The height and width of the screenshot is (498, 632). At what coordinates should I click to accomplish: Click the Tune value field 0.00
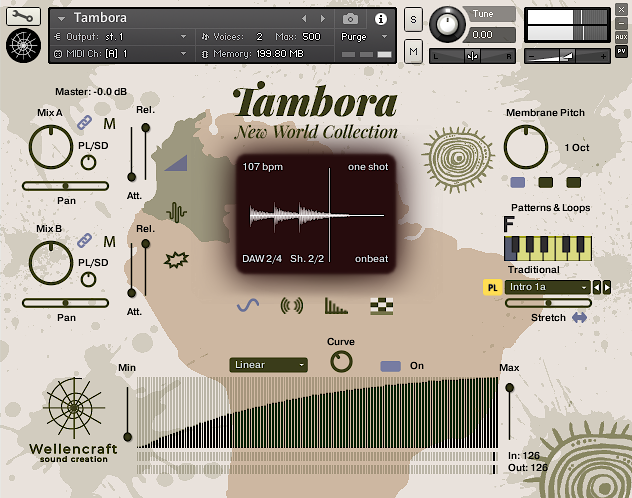[490, 35]
